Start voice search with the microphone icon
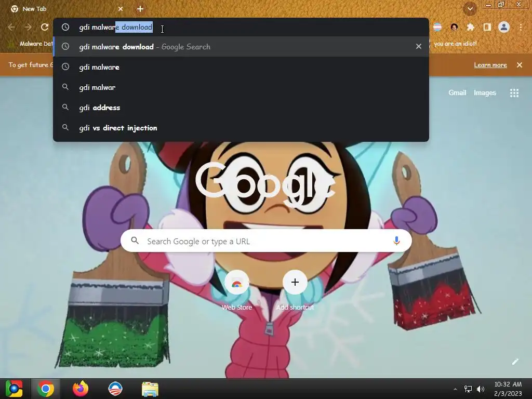 [x=396, y=241]
